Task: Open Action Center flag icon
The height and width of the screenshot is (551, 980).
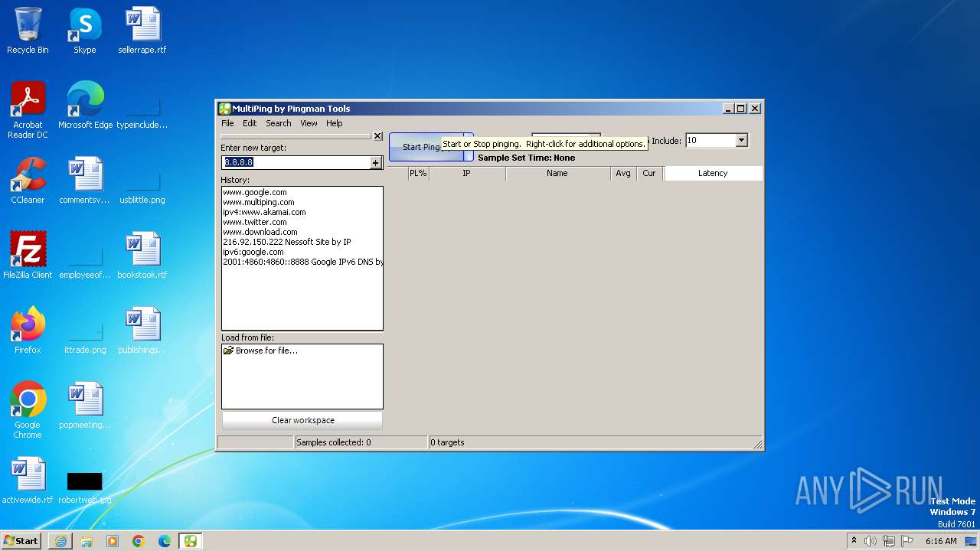Action: pos(907,541)
